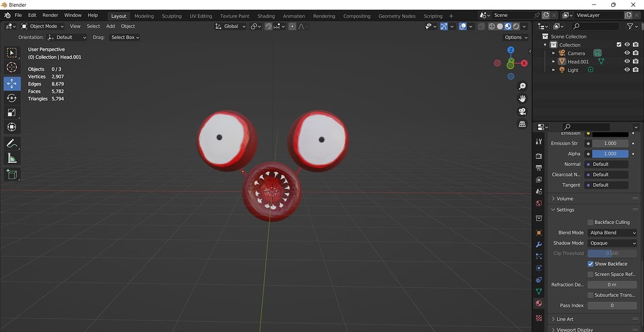644x332 pixels.
Task: Switch to the Geometry Nodes workspace tab
Action: [x=397, y=16]
